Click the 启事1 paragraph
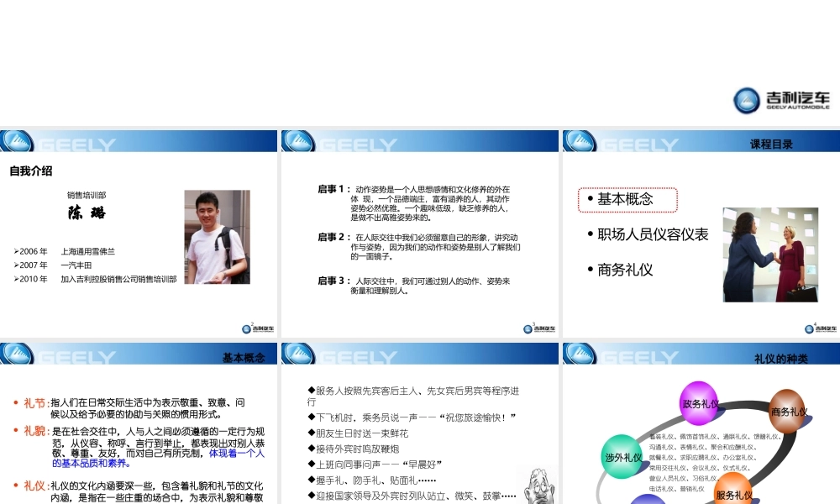Screen dimensions: 840x504 414,203
